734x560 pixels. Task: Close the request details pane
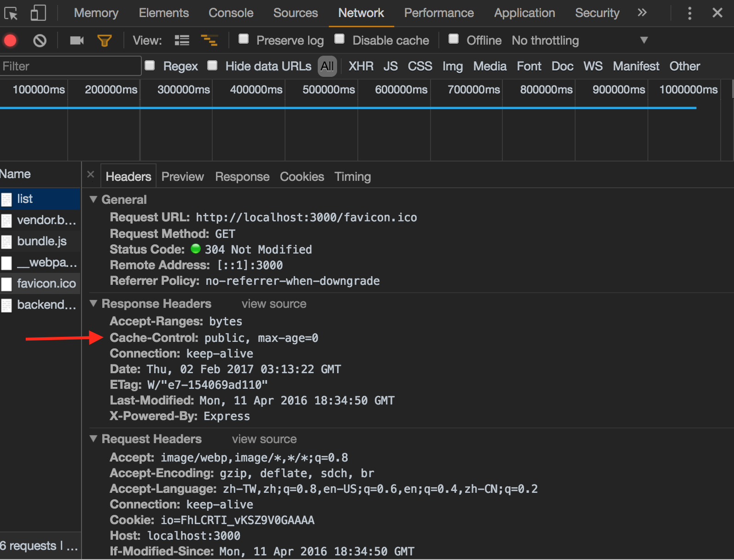(x=91, y=175)
